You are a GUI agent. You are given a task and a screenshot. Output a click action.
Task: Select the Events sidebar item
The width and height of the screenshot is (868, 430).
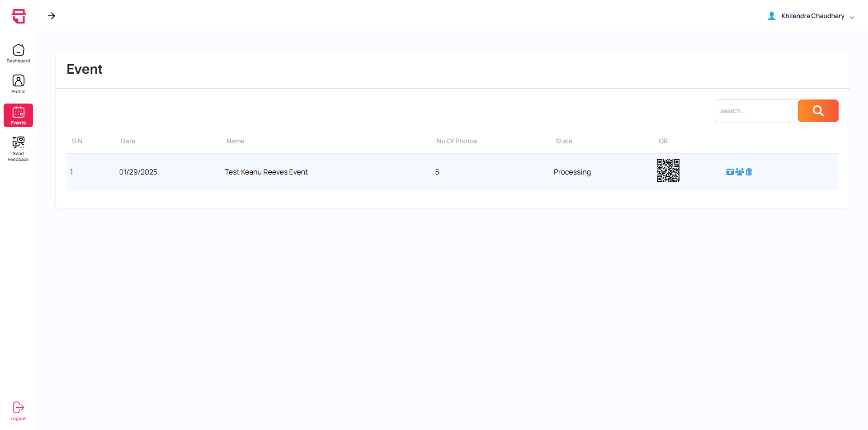pos(19,115)
